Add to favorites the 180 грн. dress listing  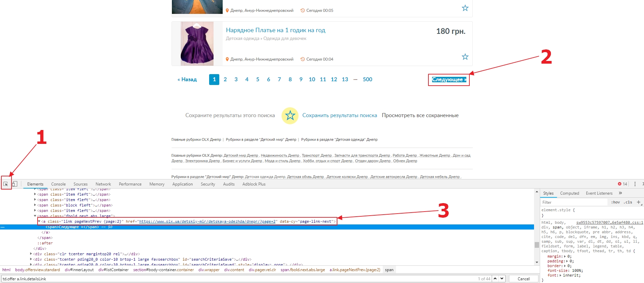(465, 57)
